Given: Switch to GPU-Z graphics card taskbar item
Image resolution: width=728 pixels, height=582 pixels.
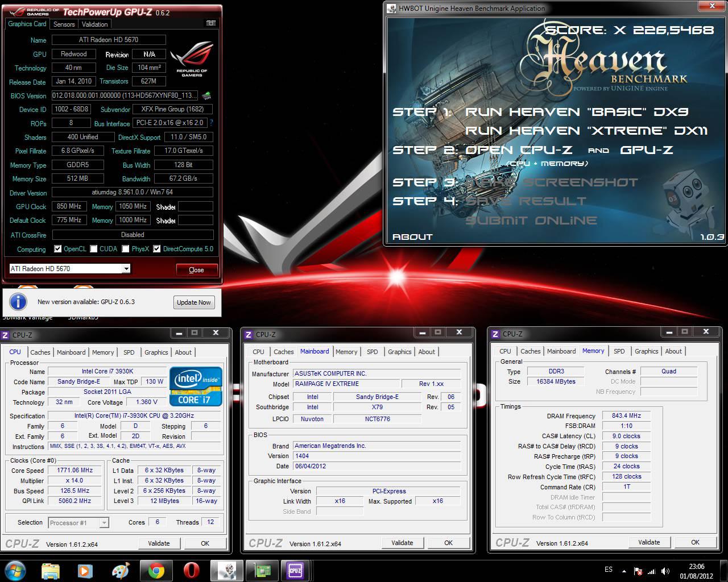Looking at the screenshot, I should [x=262, y=570].
